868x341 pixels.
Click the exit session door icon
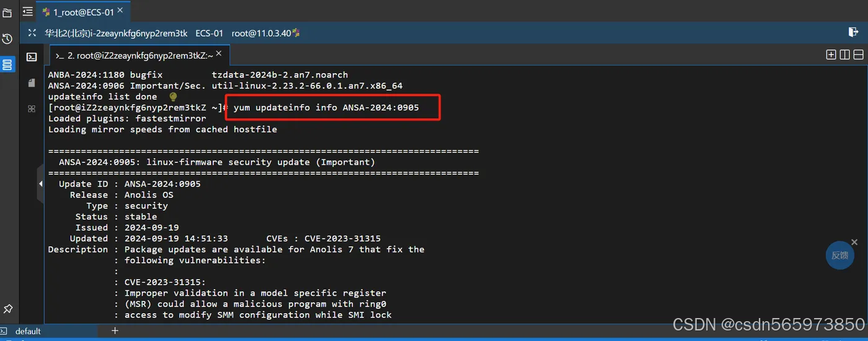[x=853, y=32]
